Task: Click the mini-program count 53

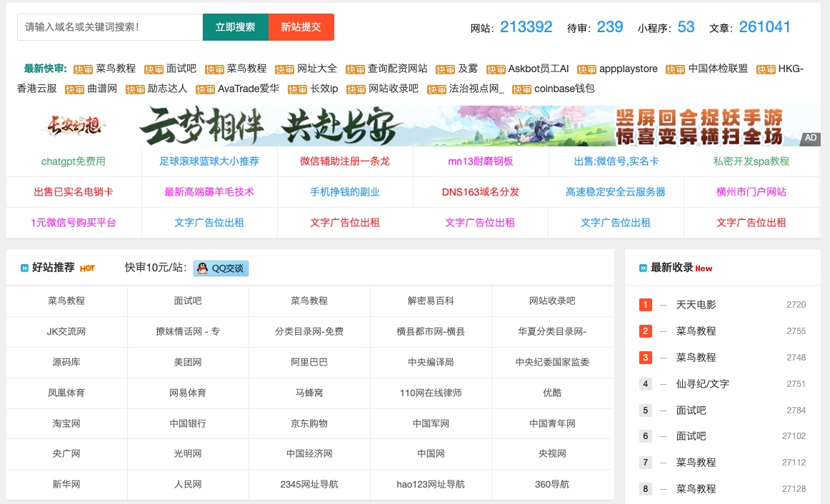Action: click(x=686, y=27)
